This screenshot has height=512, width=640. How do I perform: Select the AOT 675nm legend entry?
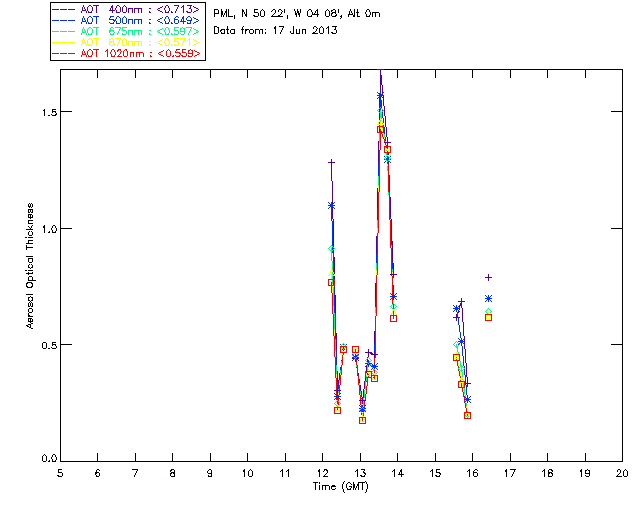(x=127, y=31)
